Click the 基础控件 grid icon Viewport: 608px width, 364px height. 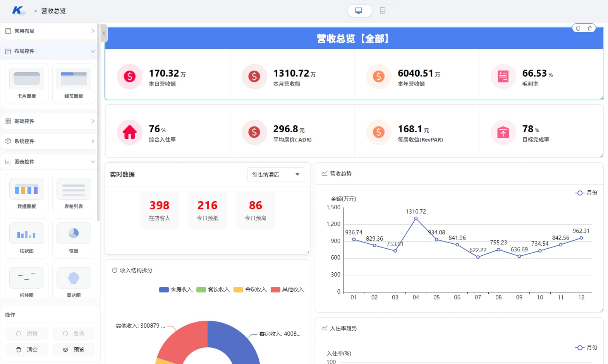(8, 121)
